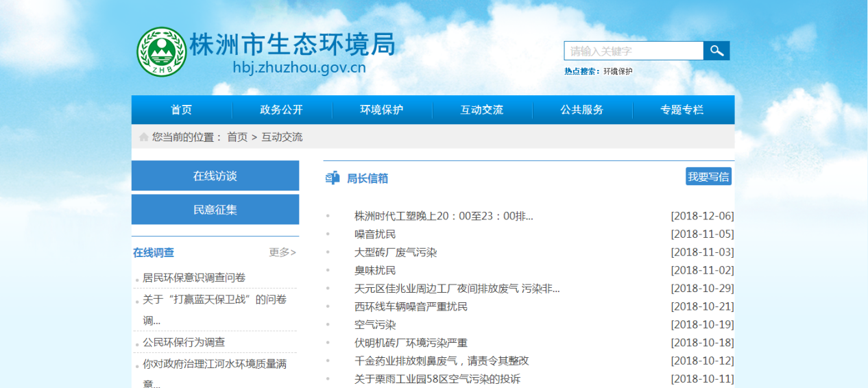The height and width of the screenshot is (388, 868).
Task: Click the Zhuzhou Ecology Bureau logo emblem
Action: click(161, 52)
